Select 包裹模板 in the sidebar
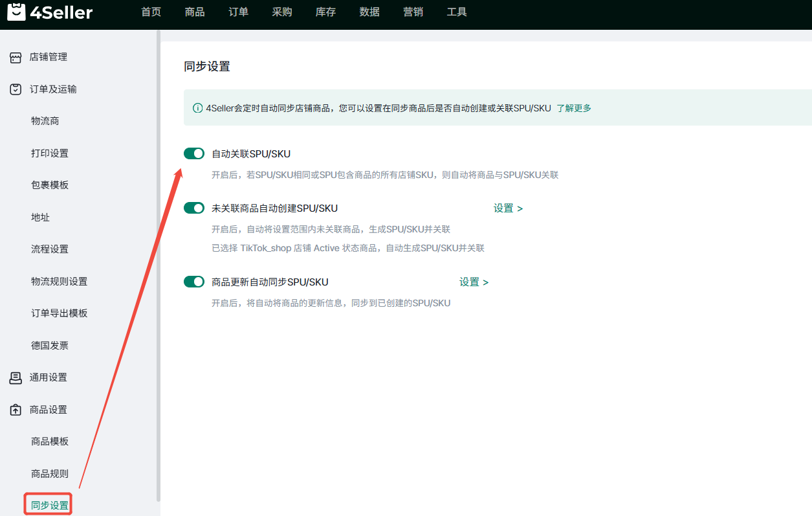Screen dimensions: 812x516 tap(50, 185)
